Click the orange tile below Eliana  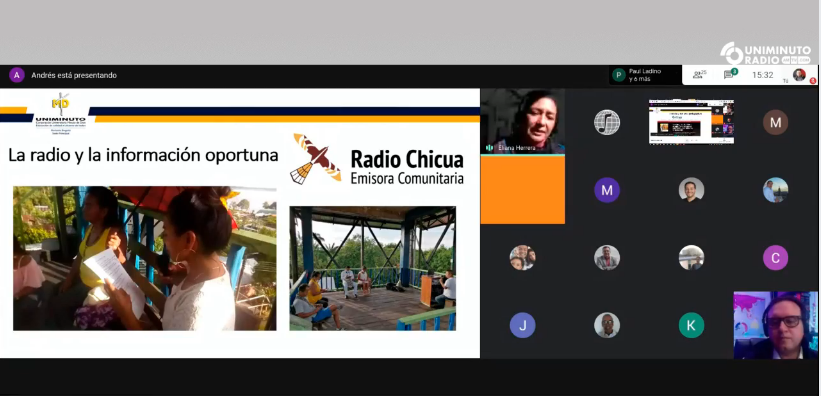pyautogui.click(x=523, y=190)
